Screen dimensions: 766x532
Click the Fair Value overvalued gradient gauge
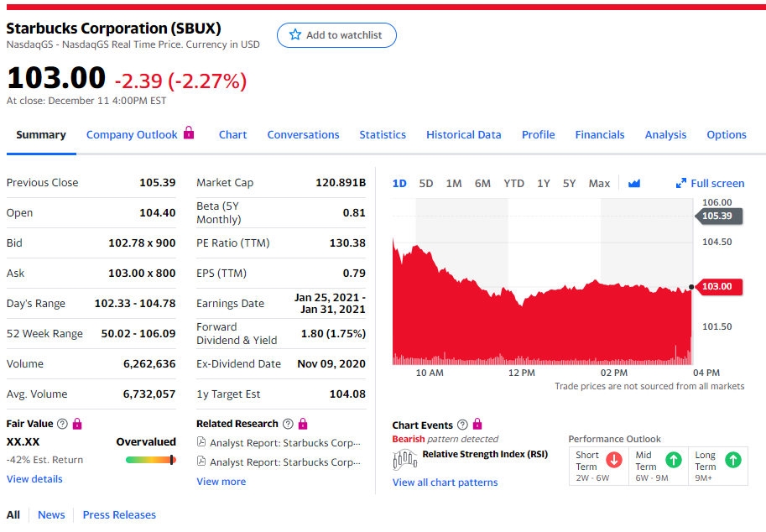click(x=150, y=460)
